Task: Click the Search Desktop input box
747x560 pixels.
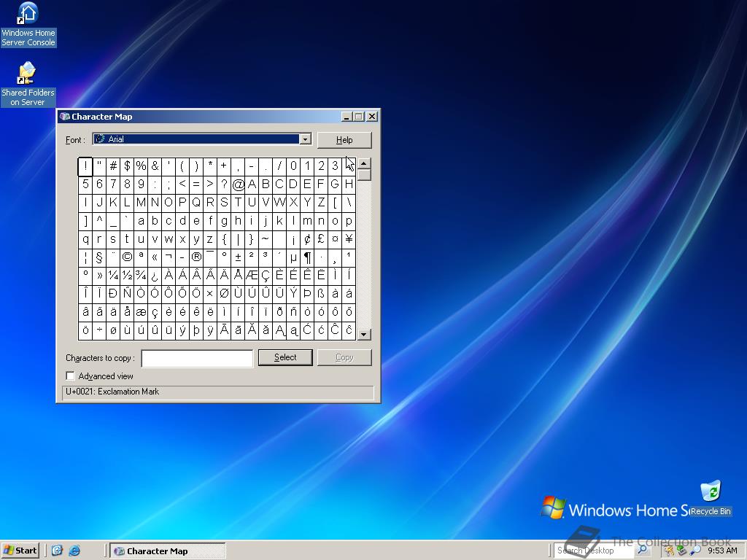Action: [594, 551]
